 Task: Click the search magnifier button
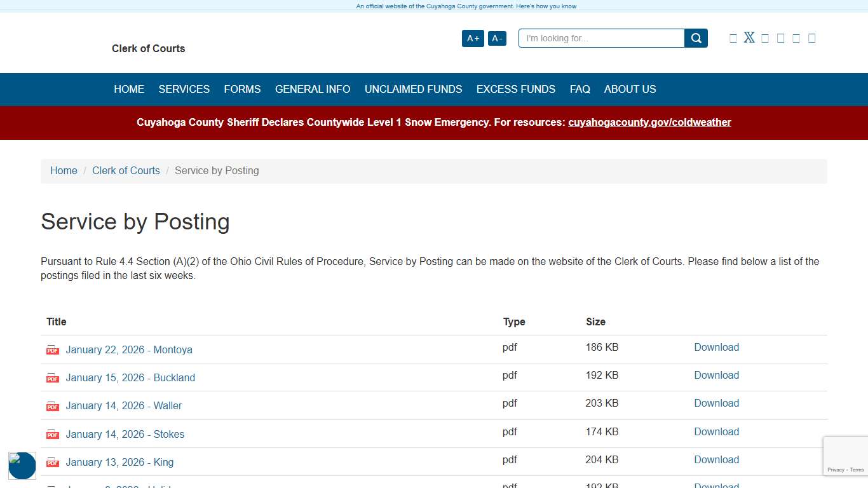(696, 38)
